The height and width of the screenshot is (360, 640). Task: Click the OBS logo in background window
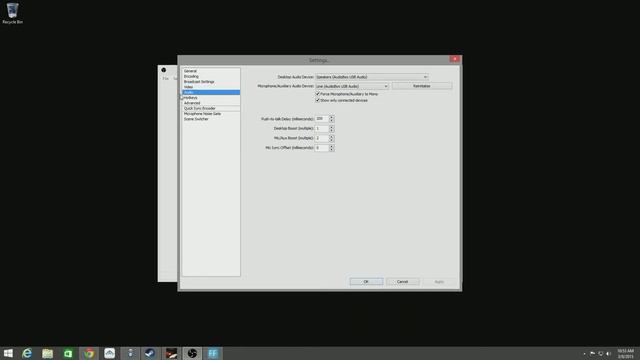tap(164, 70)
